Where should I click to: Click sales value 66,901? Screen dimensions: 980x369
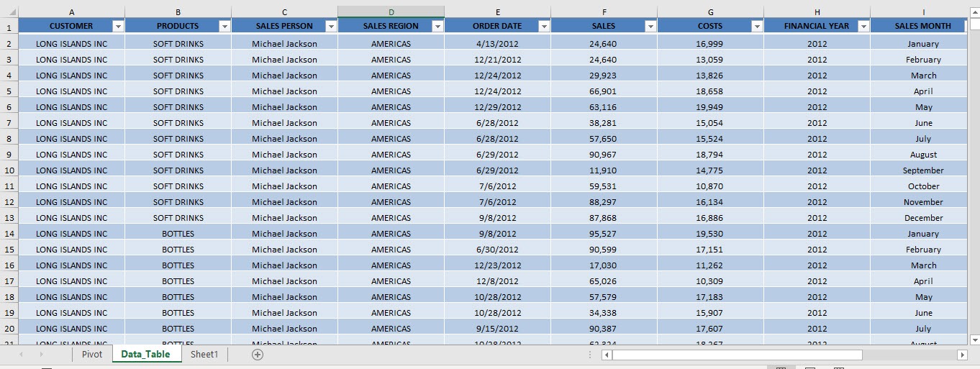(x=604, y=91)
